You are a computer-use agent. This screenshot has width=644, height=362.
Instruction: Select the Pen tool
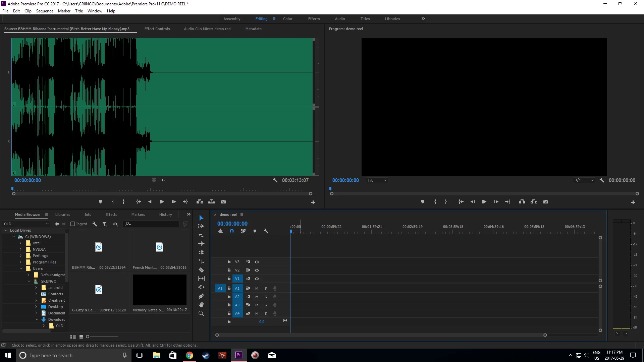point(201,296)
